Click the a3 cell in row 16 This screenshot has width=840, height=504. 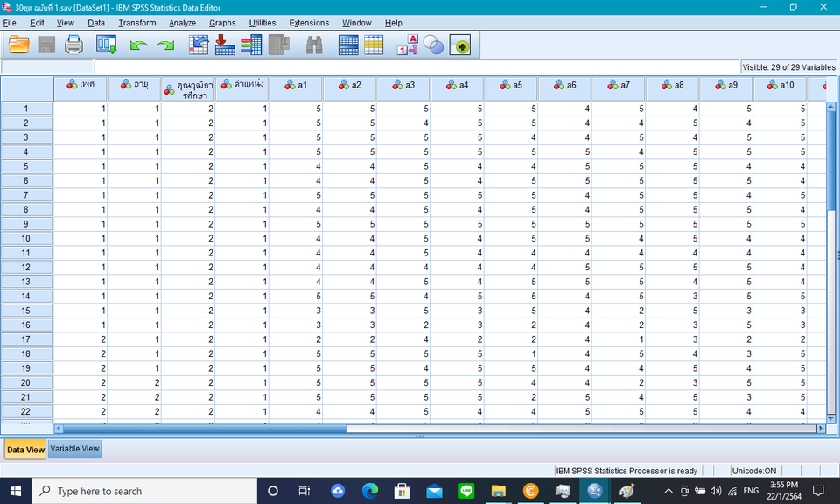click(403, 325)
